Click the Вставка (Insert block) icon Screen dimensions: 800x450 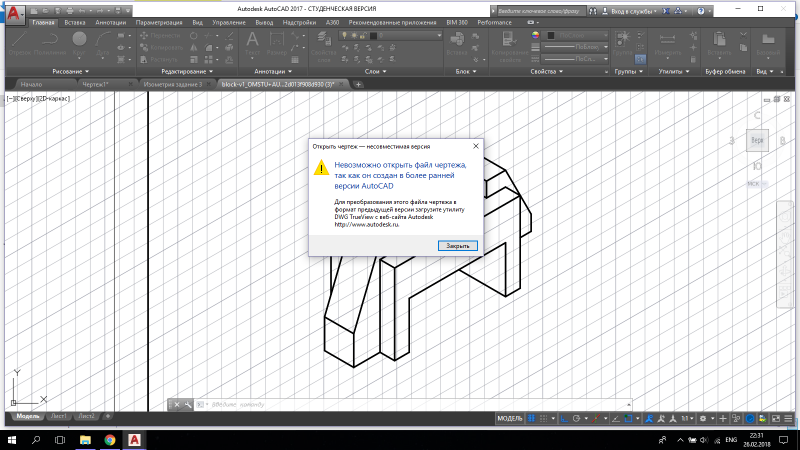(457, 43)
